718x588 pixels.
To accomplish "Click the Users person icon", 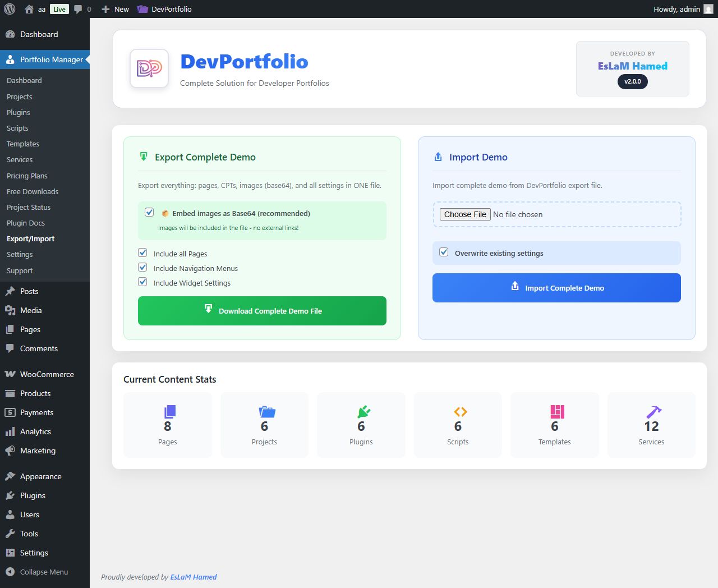I will point(10,514).
